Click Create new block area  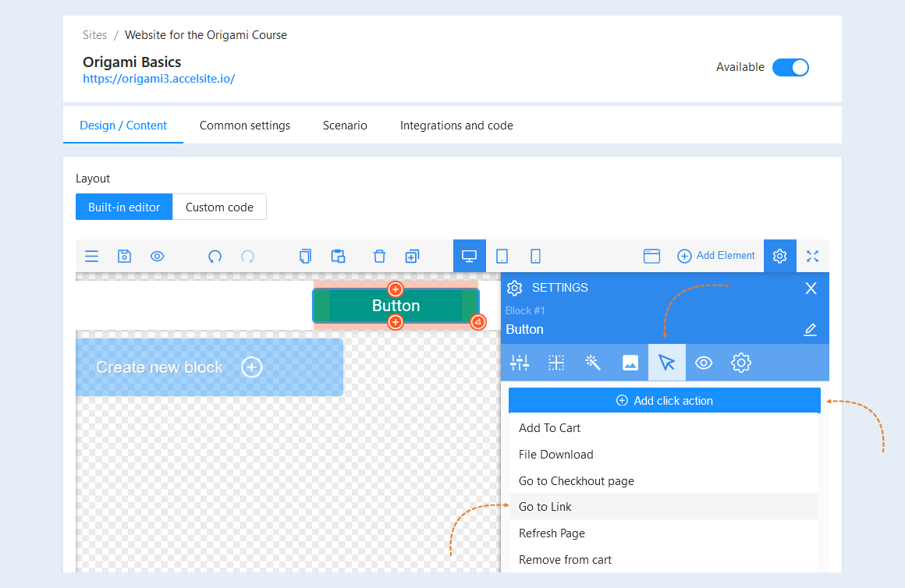pyautogui.click(x=210, y=367)
